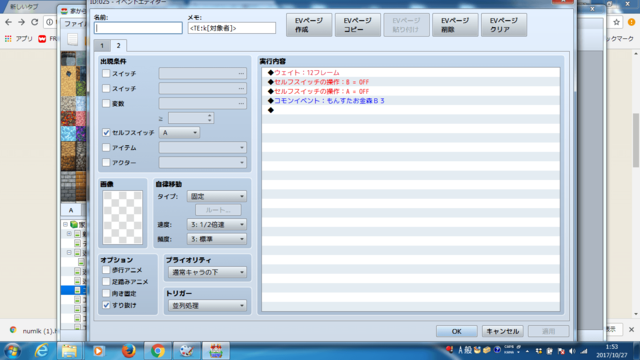Select the ウェイト：12フレーム command line
The image size is (640, 360).
coord(411,73)
